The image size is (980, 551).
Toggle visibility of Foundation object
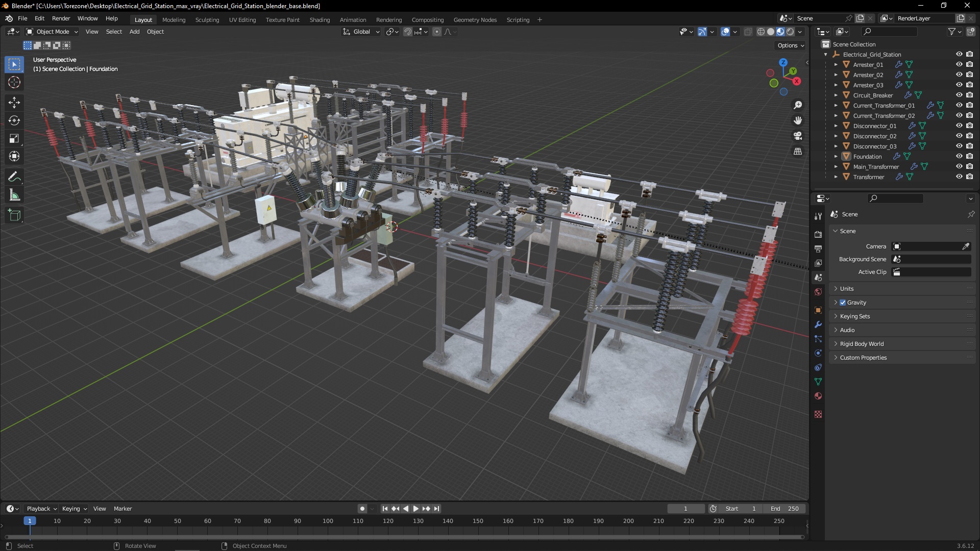tap(959, 156)
